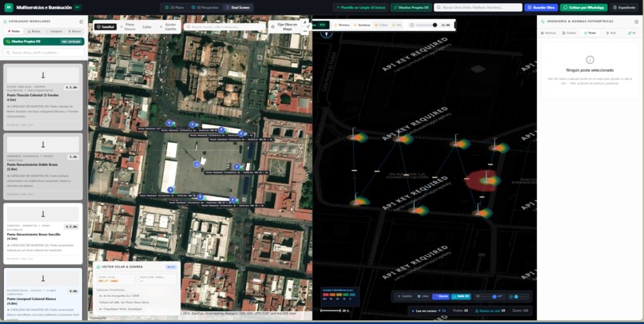Screen dimensions: 644x324
Task: Focus the Buscar ciudad, calle search box
Action: pos(225,26)
